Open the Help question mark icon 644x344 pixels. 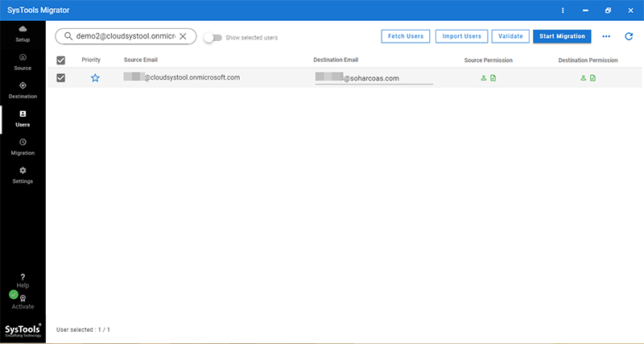coord(23,277)
